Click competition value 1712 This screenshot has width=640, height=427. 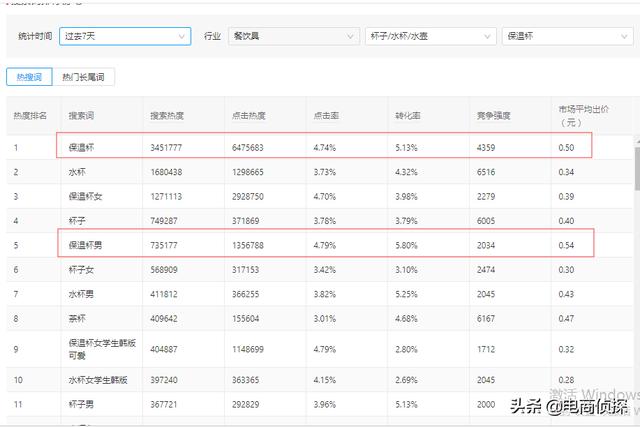(x=486, y=349)
